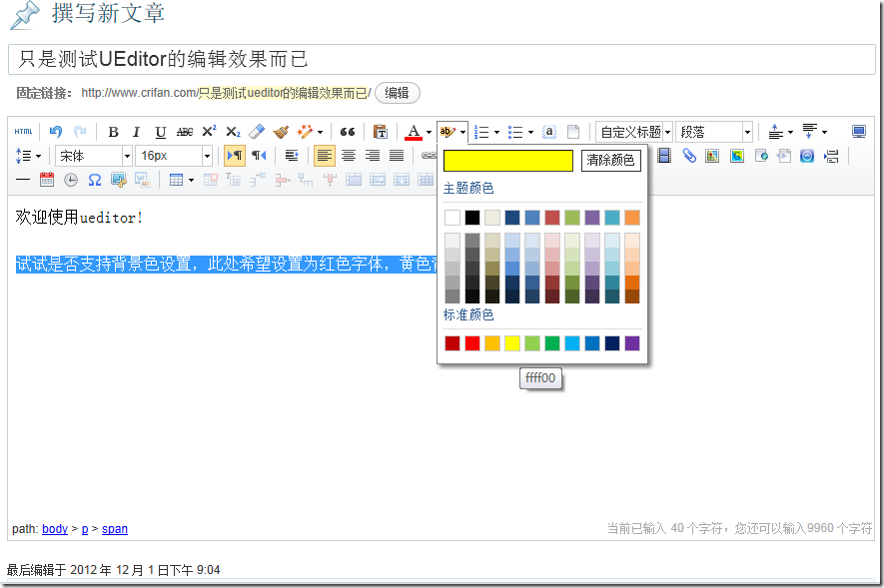Attach a file with paperclip icon
This screenshot has width=884, height=588.
tap(689, 156)
